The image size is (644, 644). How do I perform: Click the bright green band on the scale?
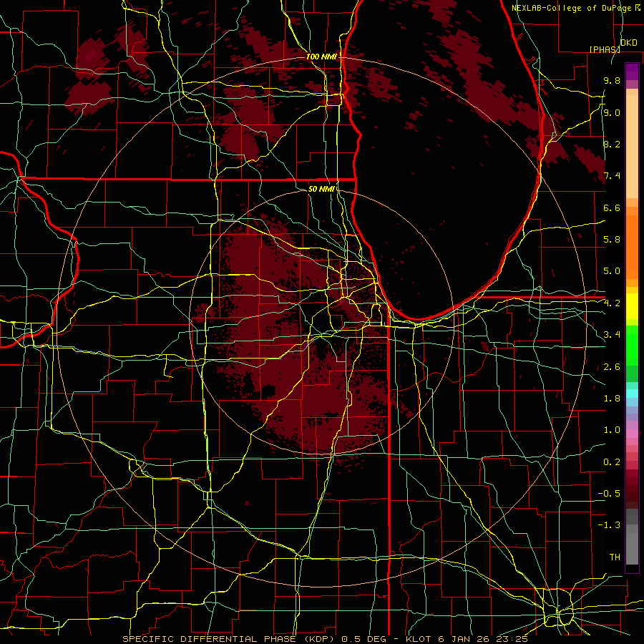pos(632,345)
